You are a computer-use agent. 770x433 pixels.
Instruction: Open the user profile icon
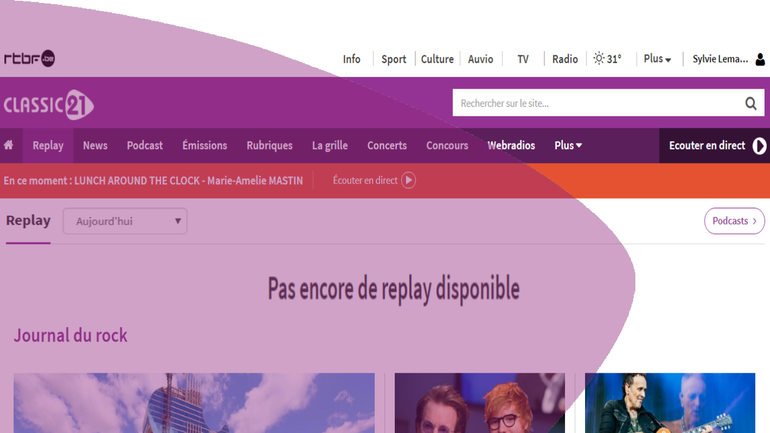point(760,59)
